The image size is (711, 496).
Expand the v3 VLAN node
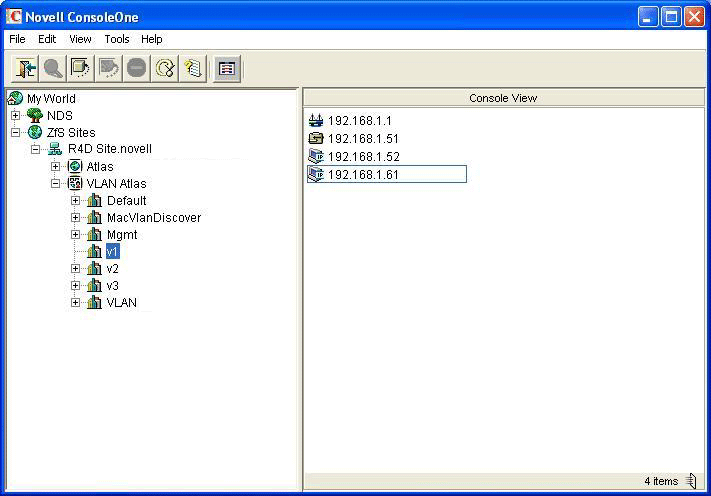click(x=75, y=286)
